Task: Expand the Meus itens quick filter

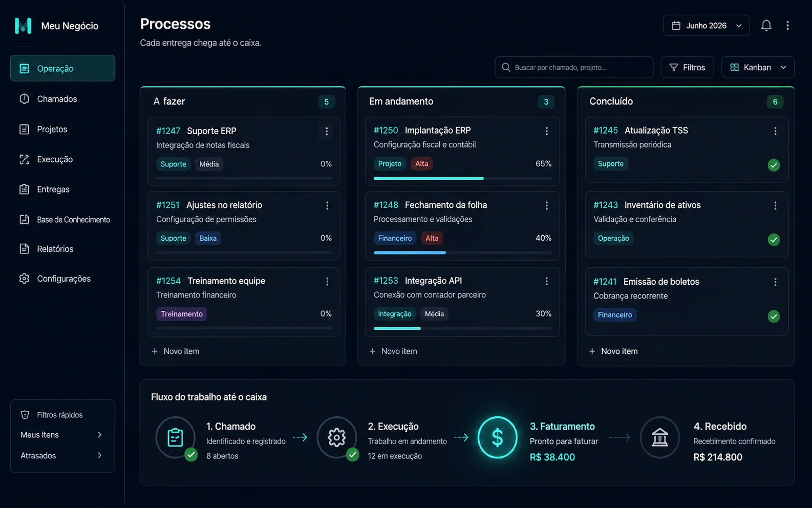Action: click(x=62, y=435)
